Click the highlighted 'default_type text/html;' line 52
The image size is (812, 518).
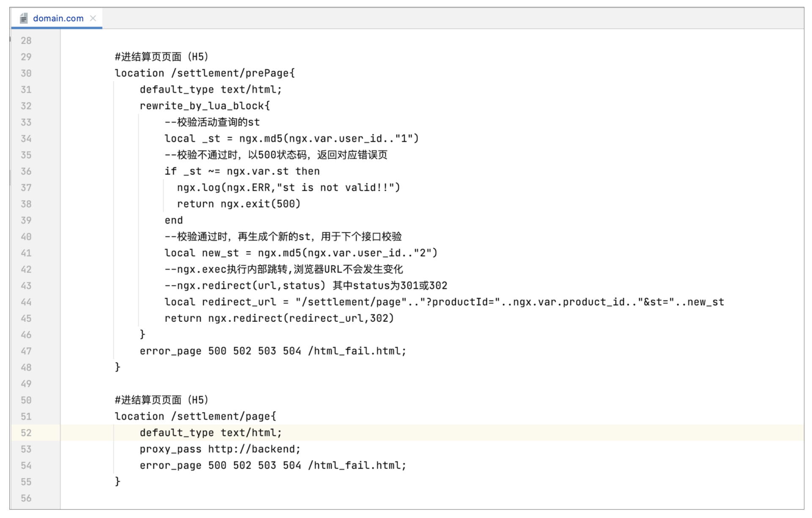click(211, 433)
